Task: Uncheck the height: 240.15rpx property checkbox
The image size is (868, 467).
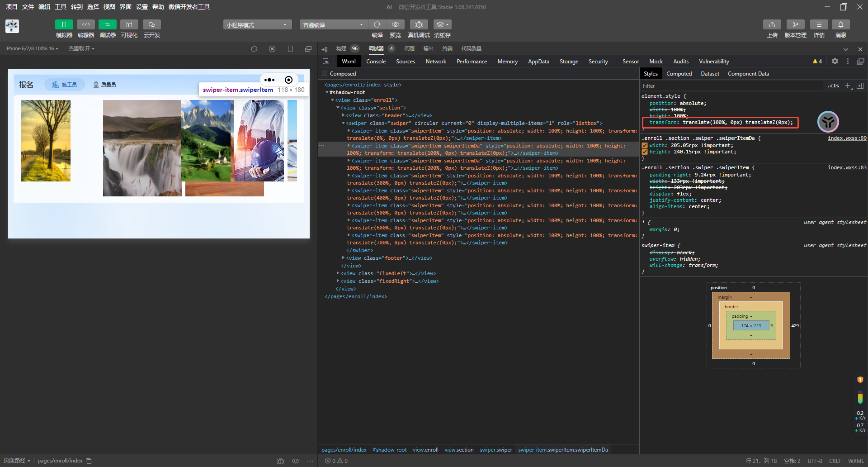Action: pyautogui.click(x=645, y=152)
